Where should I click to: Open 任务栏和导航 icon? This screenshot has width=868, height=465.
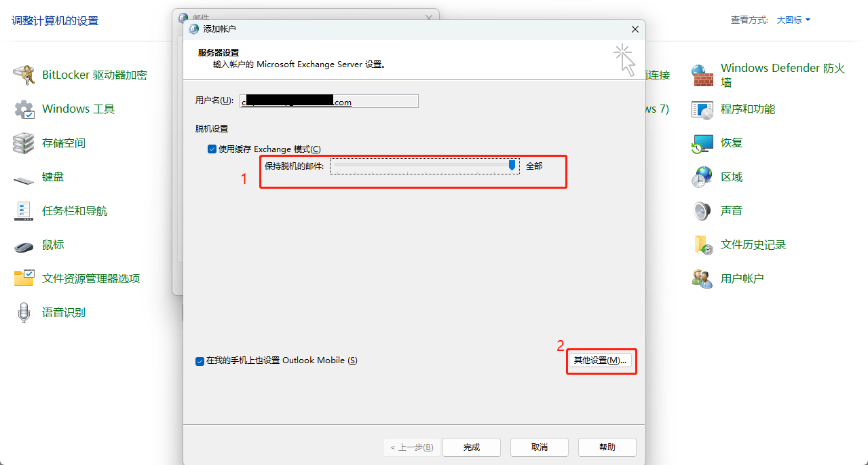point(24,211)
